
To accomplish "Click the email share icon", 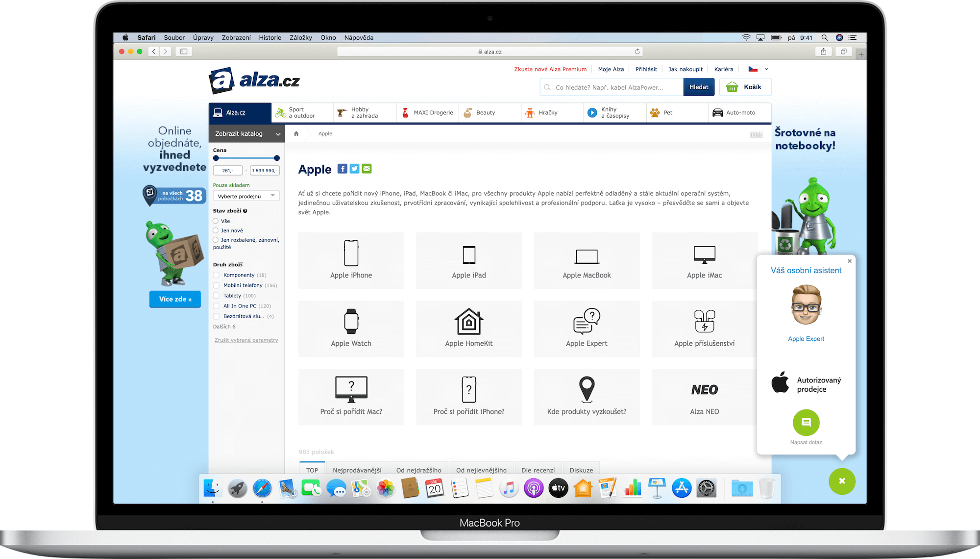I will click(x=367, y=169).
